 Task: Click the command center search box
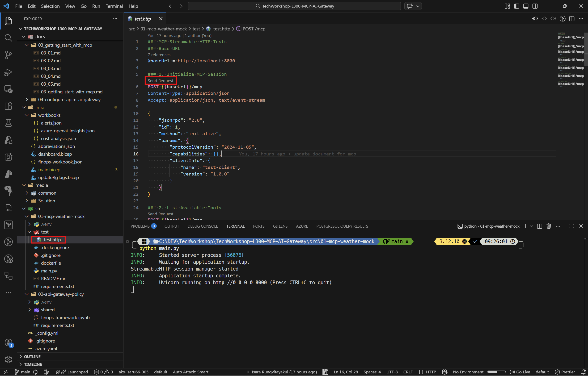click(294, 6)
